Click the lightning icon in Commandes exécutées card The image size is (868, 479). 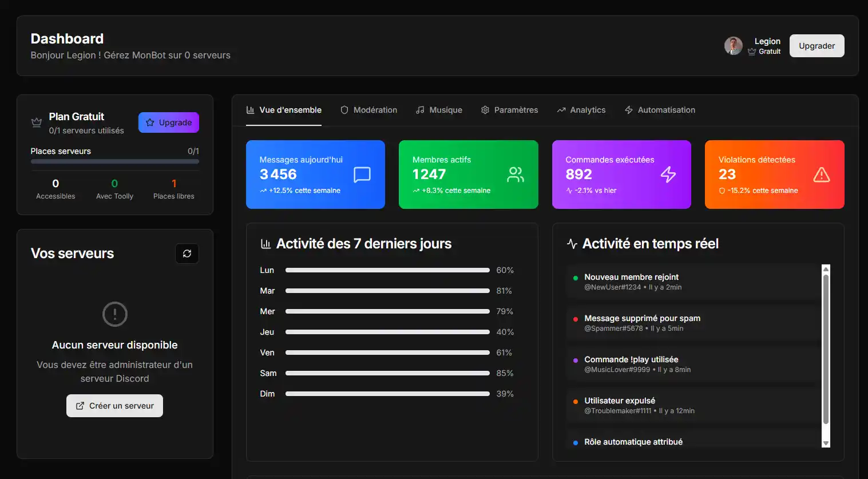(668, 175)
